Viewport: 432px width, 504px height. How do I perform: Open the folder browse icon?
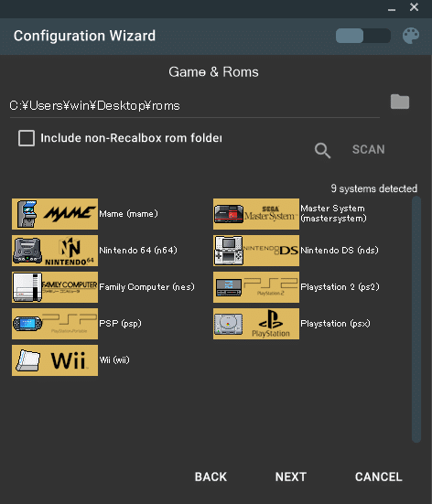pyautogui.click(x=400, y=102)
